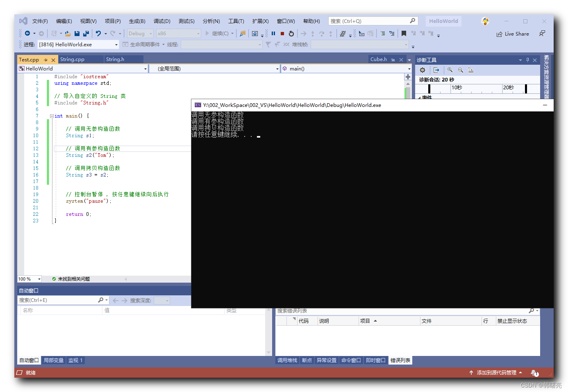Screen dimensions: 568x392
Task: Click the Navigate Backward arrow icon
Action: pos(27,34)
